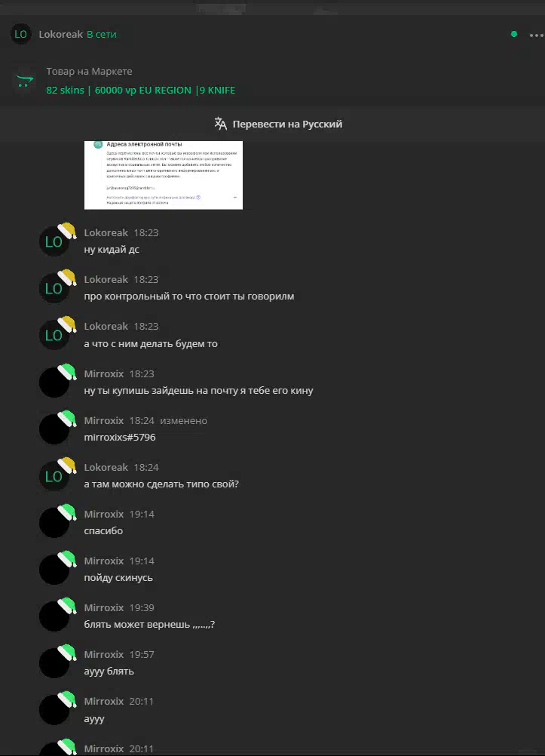
Task: Click the market shopping cart icon
Action: pyautogui.click(x=25, y=81)
